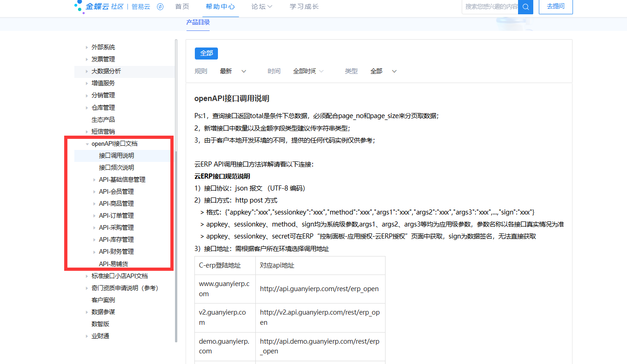The height and width of the screenshot is (364, 627).
Task: Open the 学习成长 tab
Action: pyautogui.click(x=304, y=6)
